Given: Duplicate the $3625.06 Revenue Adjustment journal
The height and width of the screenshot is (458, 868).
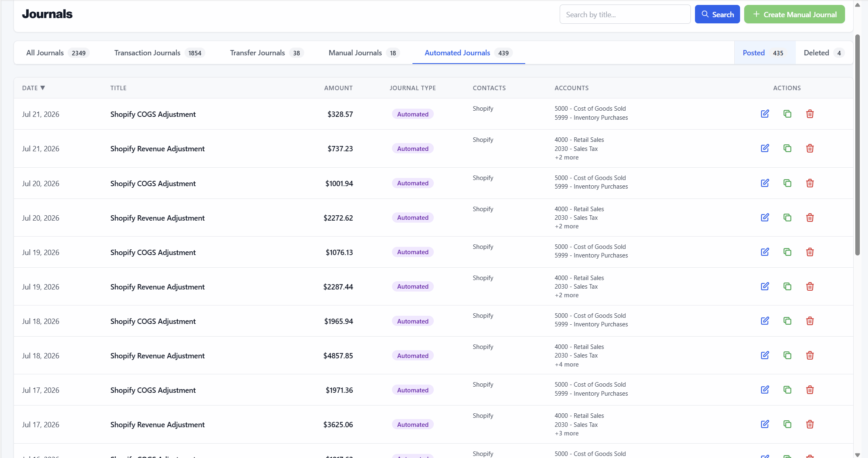Looking at the screenshot, I should tap(787, 424).
